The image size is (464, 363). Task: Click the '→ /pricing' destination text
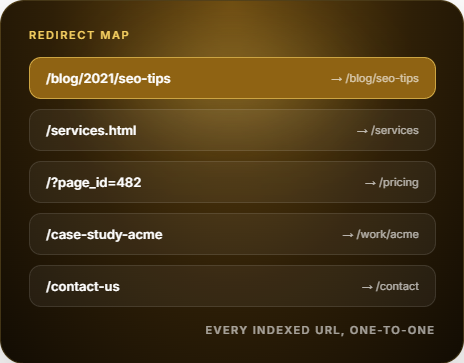[392, 183]
